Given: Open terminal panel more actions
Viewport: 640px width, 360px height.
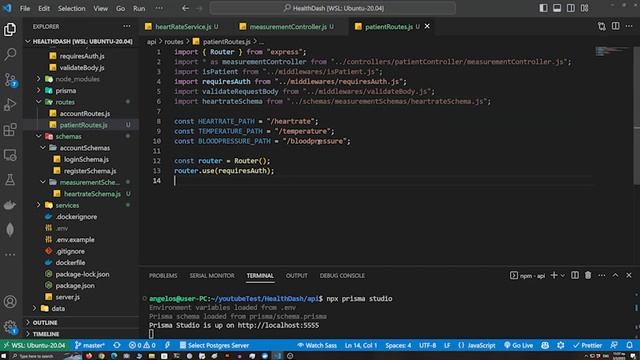Looking at the screenshot, I should pos(602,276).
